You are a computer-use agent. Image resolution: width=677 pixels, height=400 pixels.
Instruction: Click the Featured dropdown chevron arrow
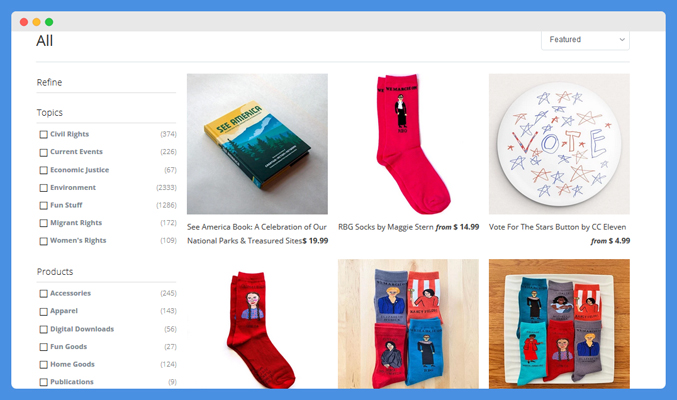(622, 40)
